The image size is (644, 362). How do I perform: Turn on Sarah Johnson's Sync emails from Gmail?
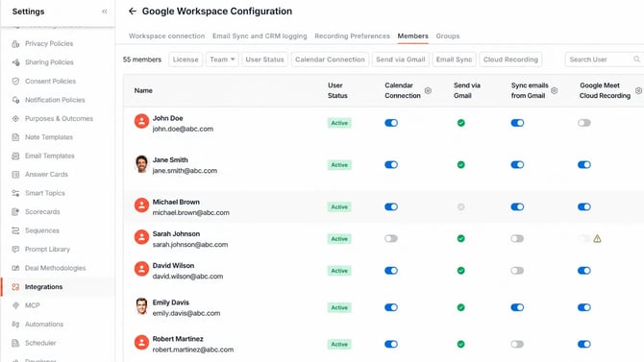(x=517, y=238)
